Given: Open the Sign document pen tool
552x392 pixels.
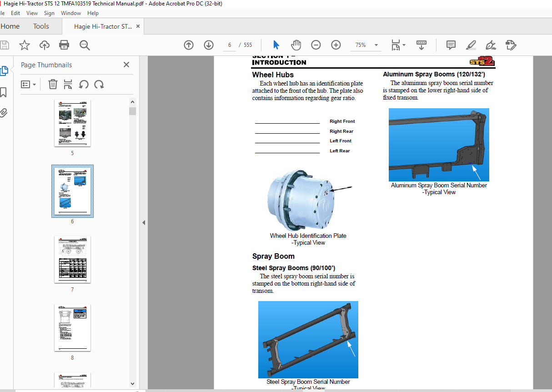Looking at the screenshot, I should point(491,45).
